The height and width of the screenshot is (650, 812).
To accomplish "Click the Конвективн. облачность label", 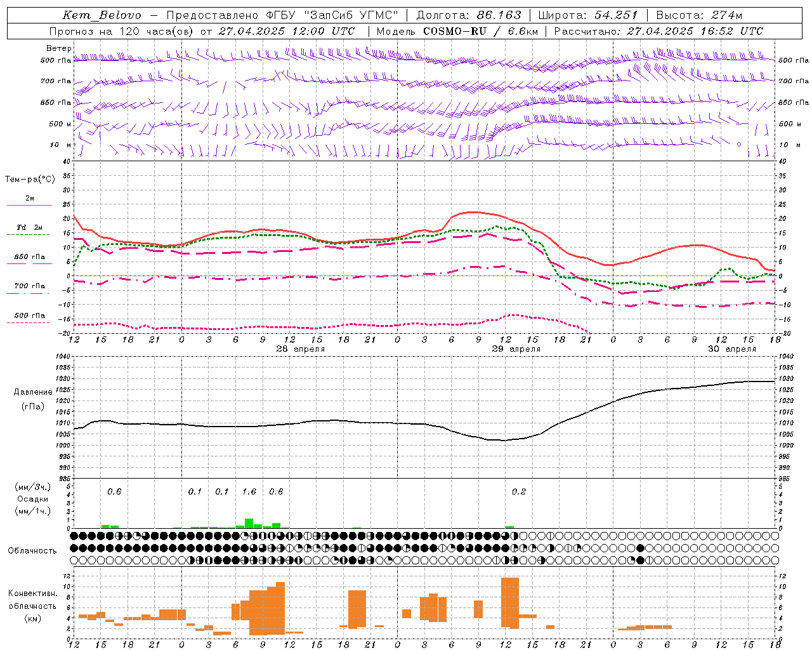I will [32, 600].
